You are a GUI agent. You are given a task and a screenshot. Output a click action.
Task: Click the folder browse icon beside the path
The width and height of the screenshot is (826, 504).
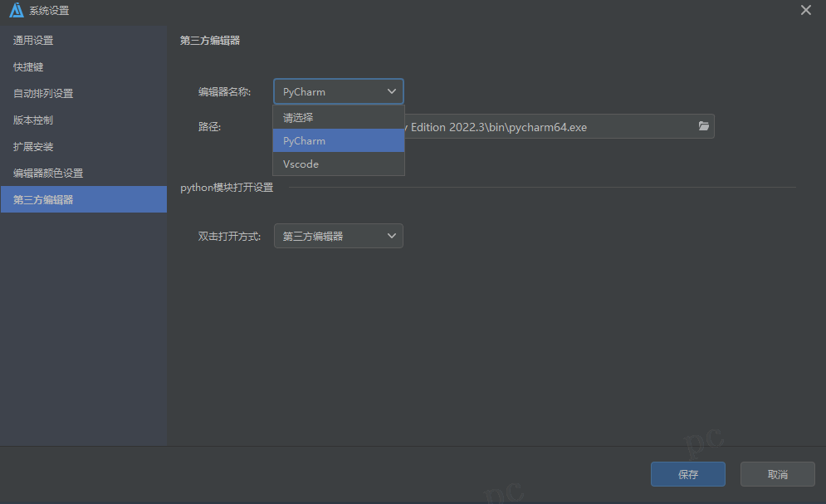(x=703, y=126)
